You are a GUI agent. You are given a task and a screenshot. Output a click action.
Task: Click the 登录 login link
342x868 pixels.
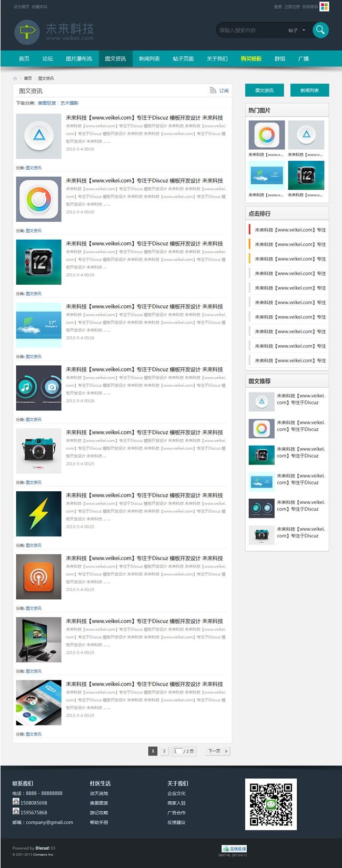(278, 7)
